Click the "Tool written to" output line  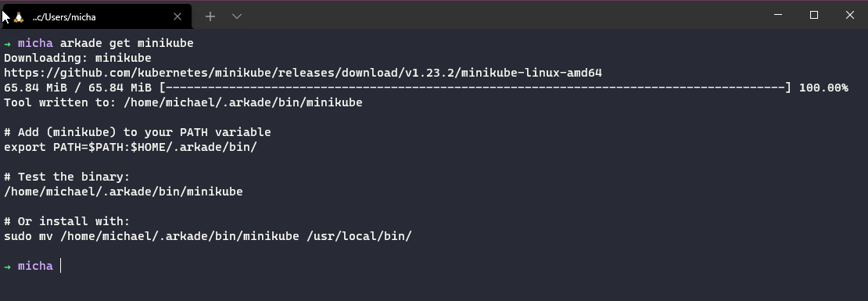pyautogui.click(x=183, y=103)
